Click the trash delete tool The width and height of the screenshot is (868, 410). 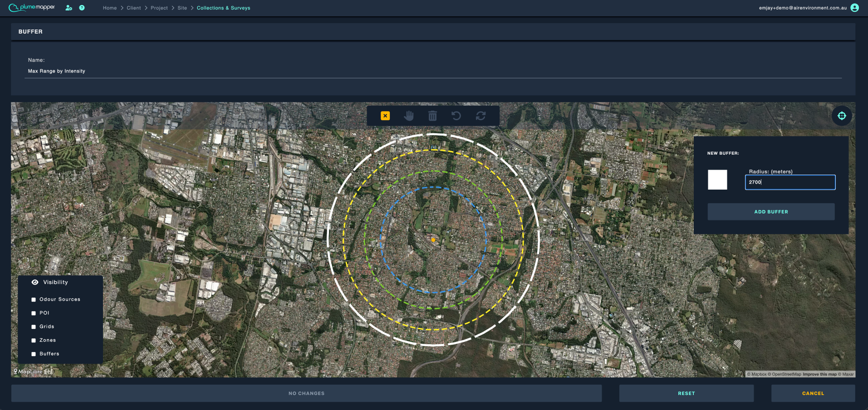coord(433,116)
